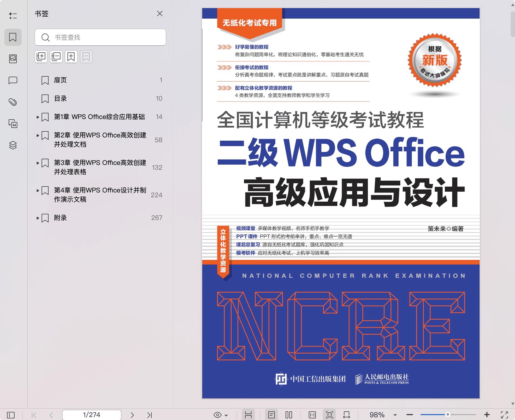
Task: Add a new bookmark button
Action: (71, 57)
